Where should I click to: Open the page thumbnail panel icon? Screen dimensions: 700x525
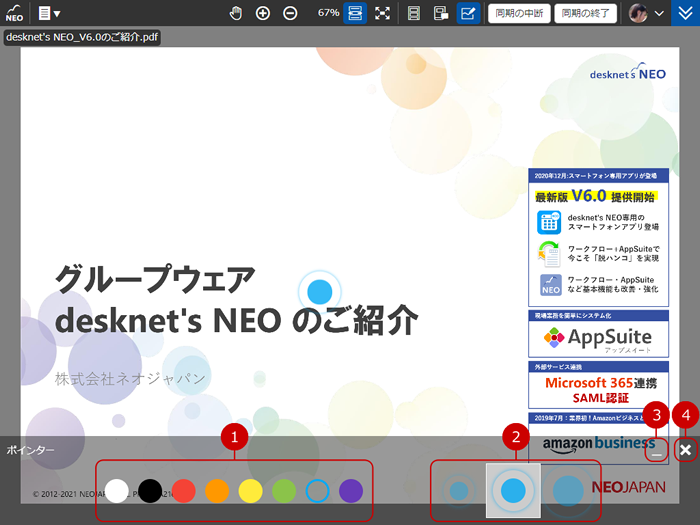[441, 13]
